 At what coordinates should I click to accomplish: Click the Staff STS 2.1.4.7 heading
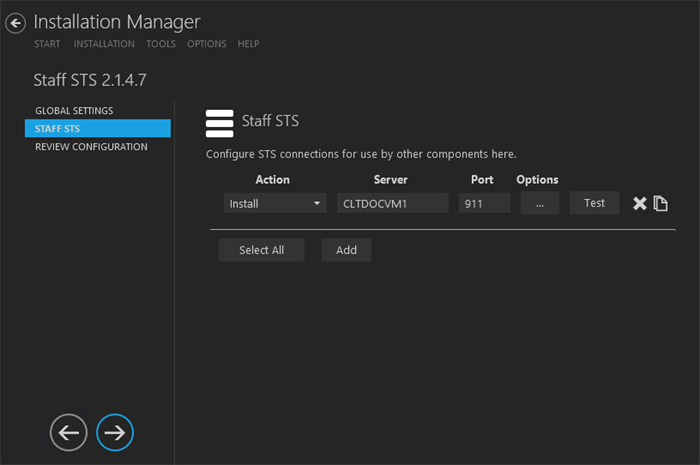tap(90, 80)
